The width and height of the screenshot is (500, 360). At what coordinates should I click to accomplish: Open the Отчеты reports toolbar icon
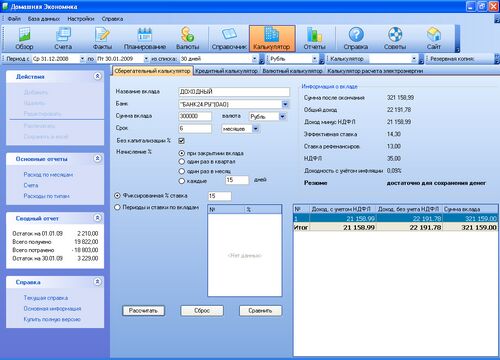click(314, 39)
